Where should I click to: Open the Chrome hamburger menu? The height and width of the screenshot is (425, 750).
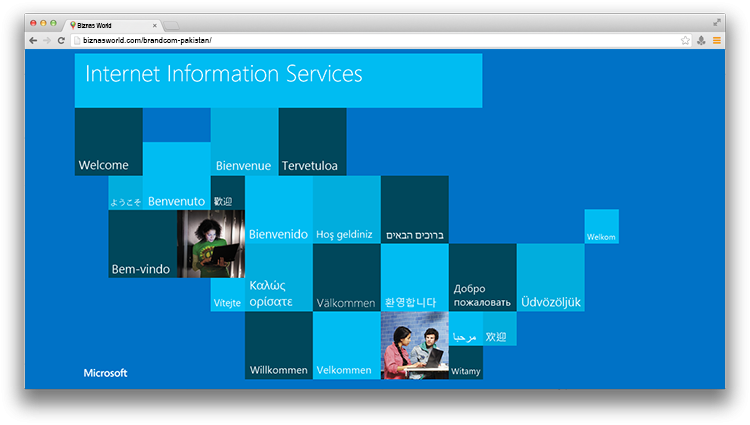coord(717,40)
